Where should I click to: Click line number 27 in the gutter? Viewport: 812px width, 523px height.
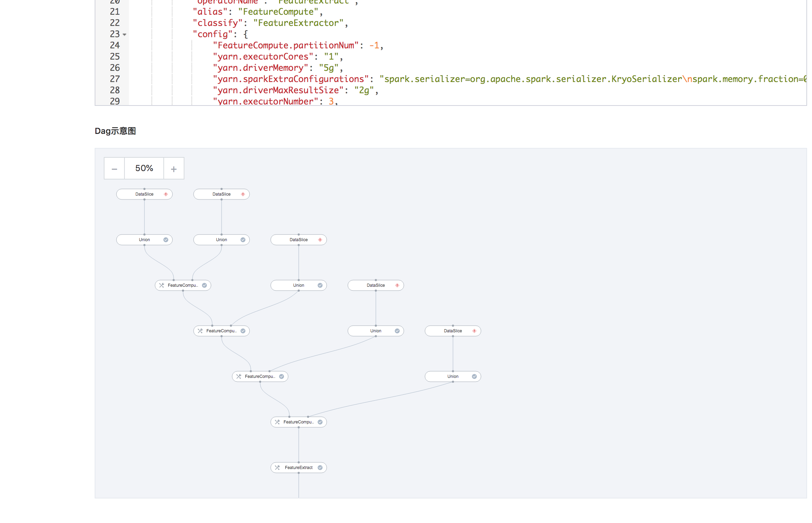click(115, 79)
